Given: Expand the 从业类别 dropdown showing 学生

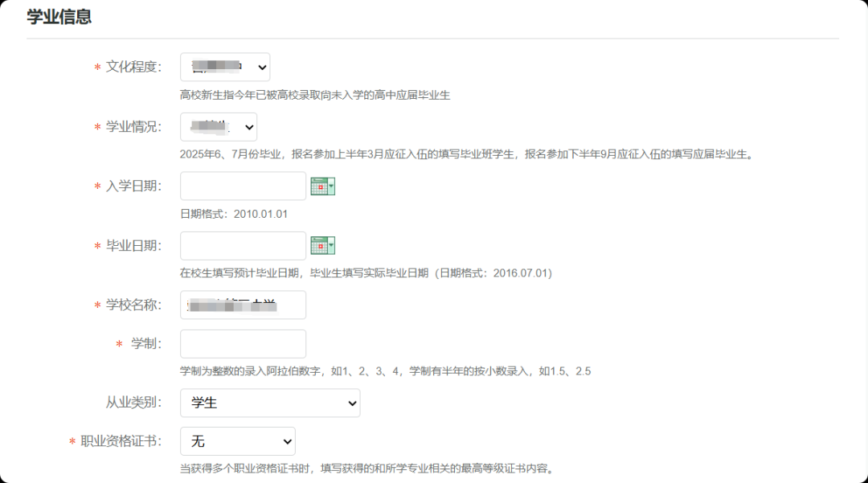Looking at the screenshot, I should [x=270, y=403].
